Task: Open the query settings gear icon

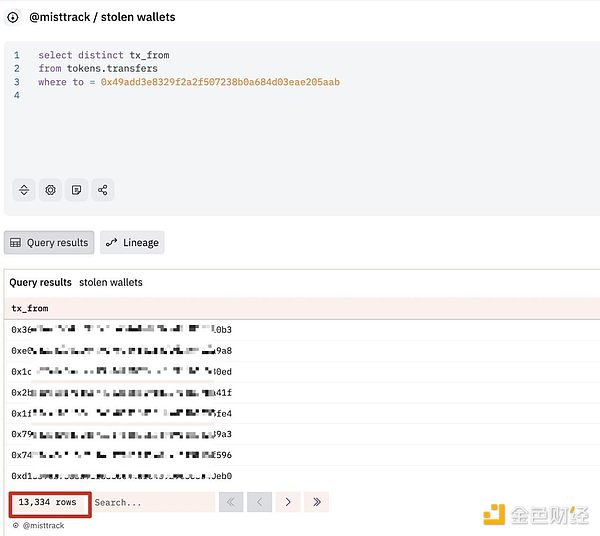Action: pyautogui.click(x=50, y=190)
